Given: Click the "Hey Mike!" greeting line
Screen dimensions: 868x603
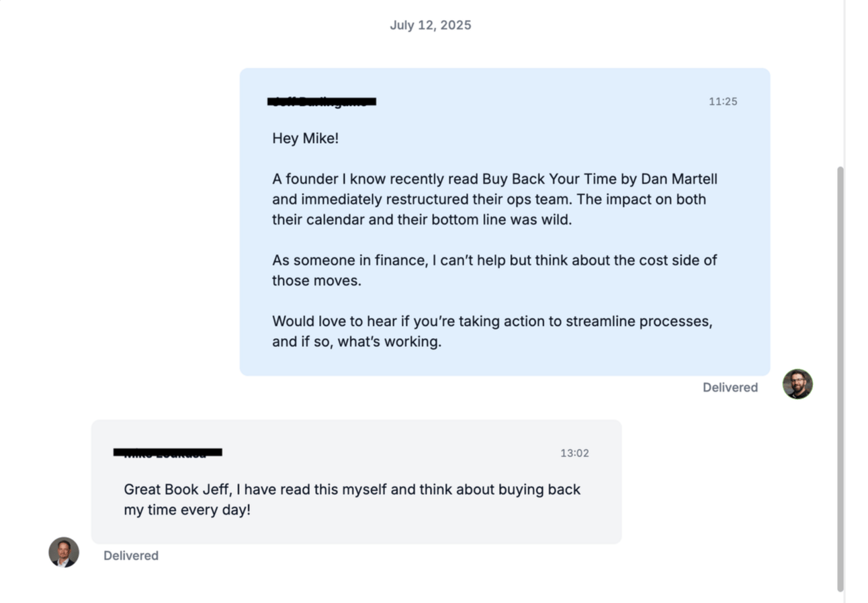Looking at the screenshot, I should tap(306, 138).
